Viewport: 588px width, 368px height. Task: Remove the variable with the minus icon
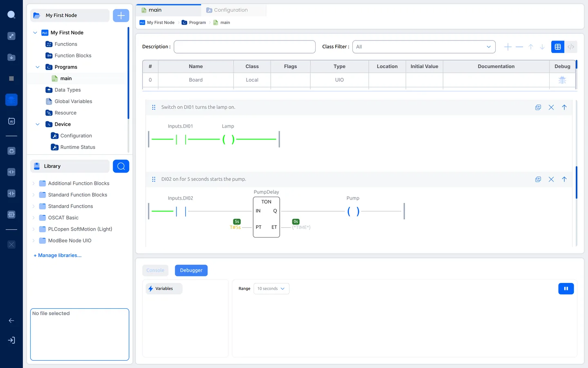click(519, 47)
